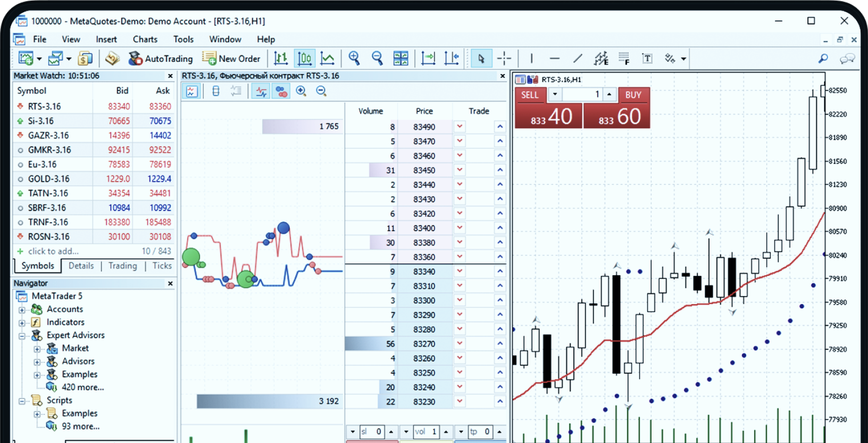
Task: Increase trade volume with the up arrow stepper
Action: coord(609,95)
